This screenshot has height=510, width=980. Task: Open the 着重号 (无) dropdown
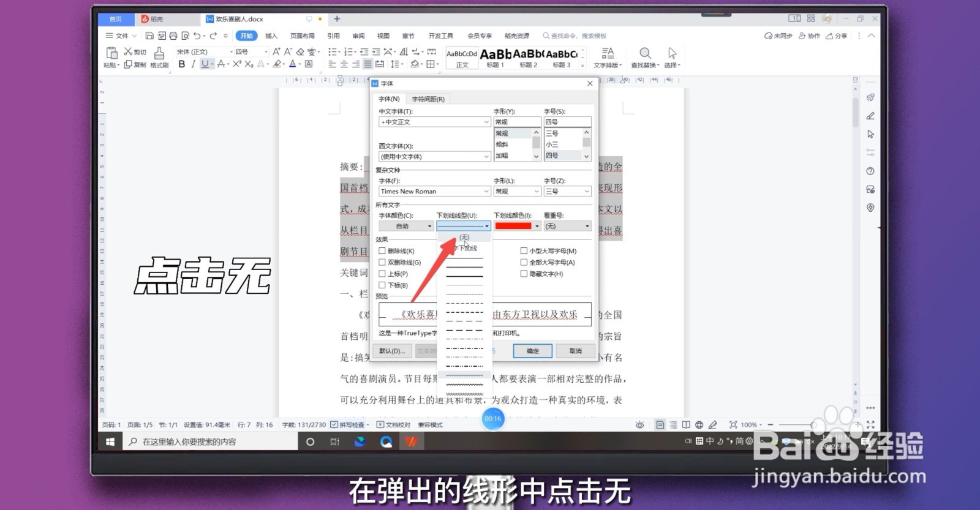pos(567,226)
